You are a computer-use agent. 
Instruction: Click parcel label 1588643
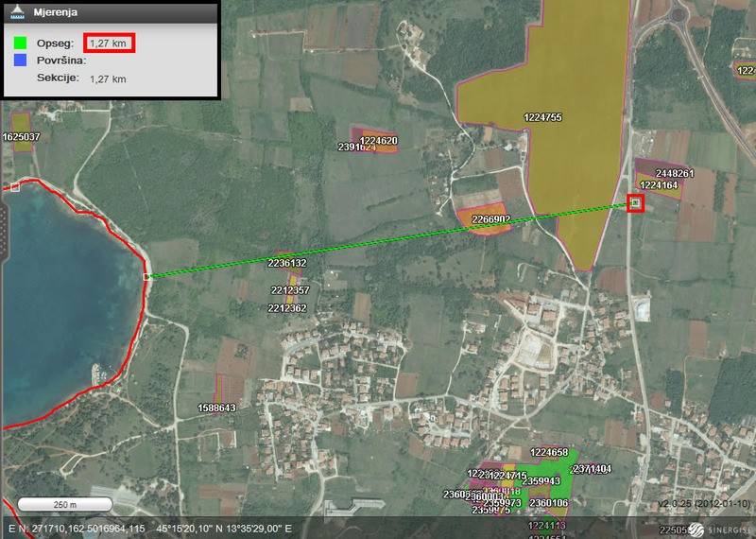[216, 408]
